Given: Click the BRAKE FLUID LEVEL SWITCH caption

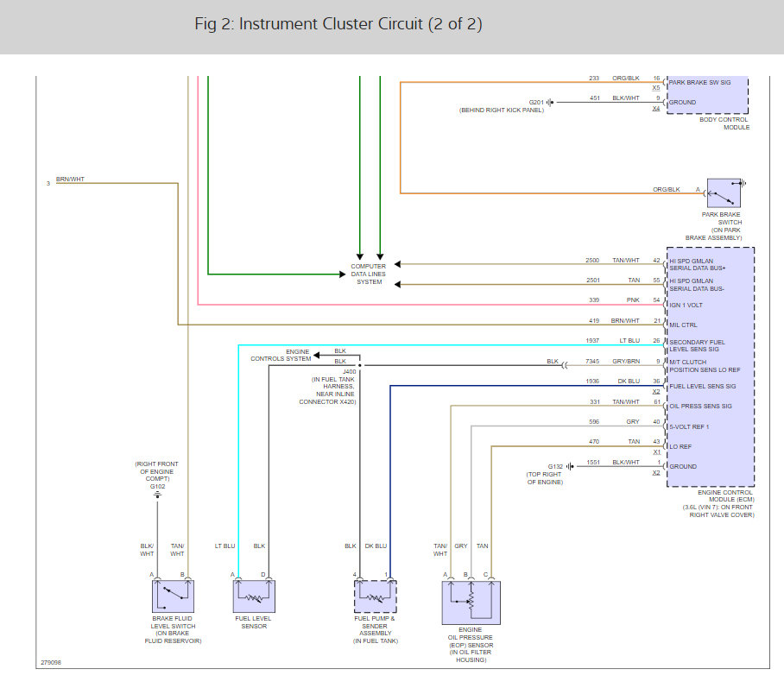Looking at the screenshot, I should 173,629.
